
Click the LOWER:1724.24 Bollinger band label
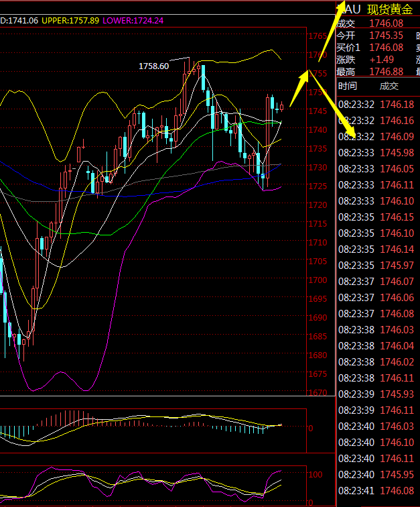(x=133, y=21)
